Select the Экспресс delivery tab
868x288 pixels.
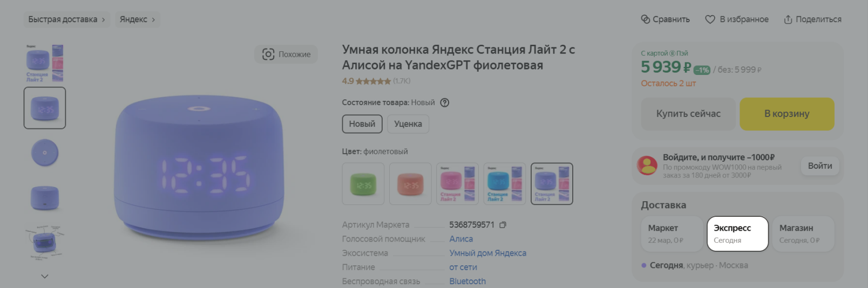pos(737,234)
